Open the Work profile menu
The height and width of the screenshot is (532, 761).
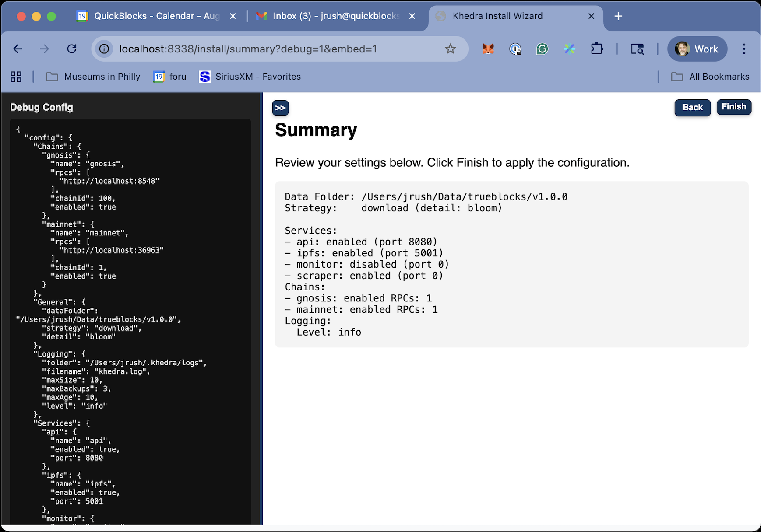tap(697, 49)
